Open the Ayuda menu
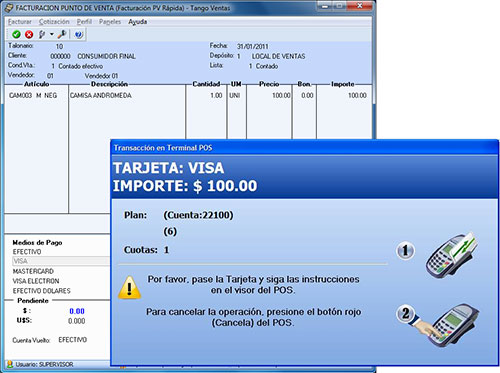This screenshot has width=500, height=373. [138, 22]
